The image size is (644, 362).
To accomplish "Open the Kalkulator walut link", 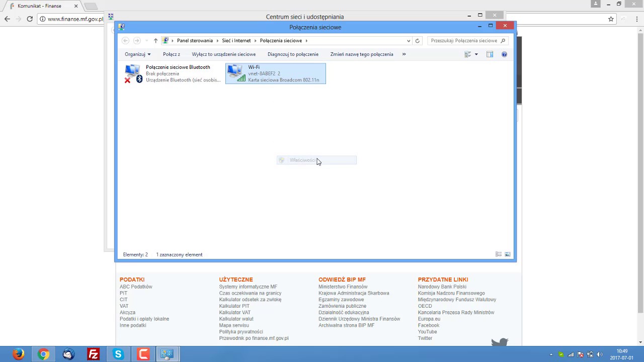I will (236, 319).
